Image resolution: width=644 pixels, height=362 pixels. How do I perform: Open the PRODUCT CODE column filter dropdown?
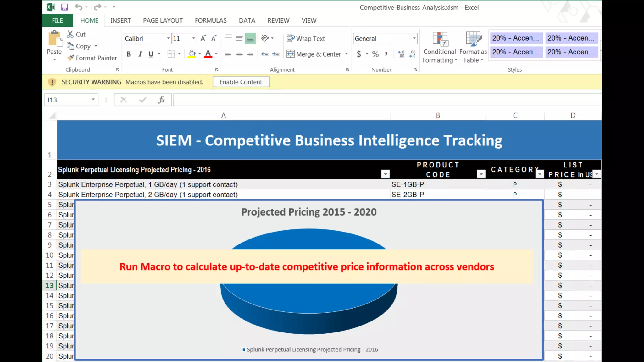[481, 174]
